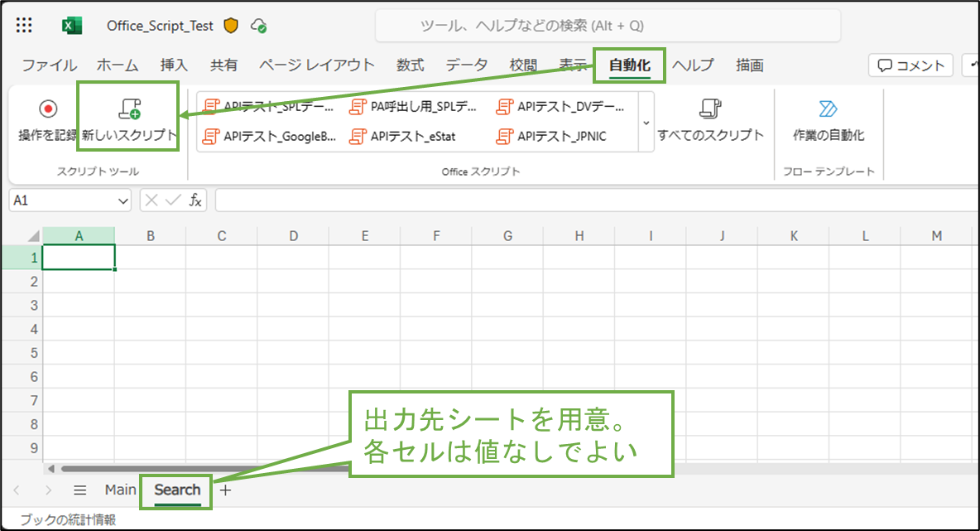Switch to the データ ribbon tab
This screenshot has width=980, height=531.
[468, 65]
